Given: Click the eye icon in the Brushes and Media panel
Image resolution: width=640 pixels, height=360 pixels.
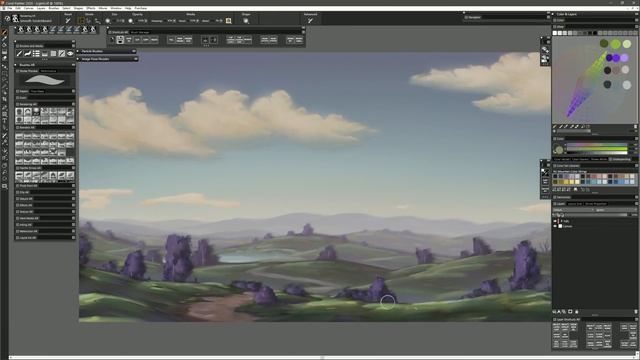Looking at the screenshot, I should click(70, 53).
